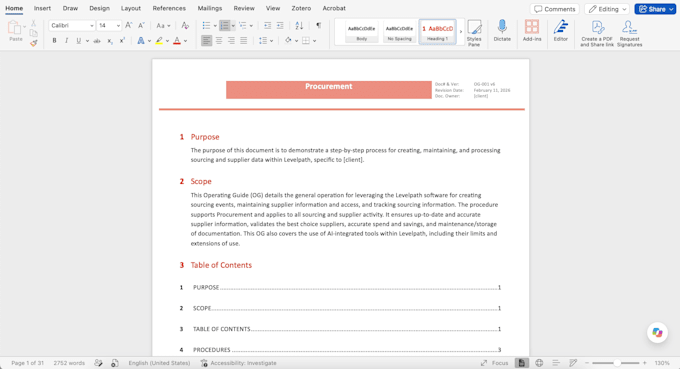Switch to Print Layout view
This screenshot has height=369, width=680.
coord(522,363)
